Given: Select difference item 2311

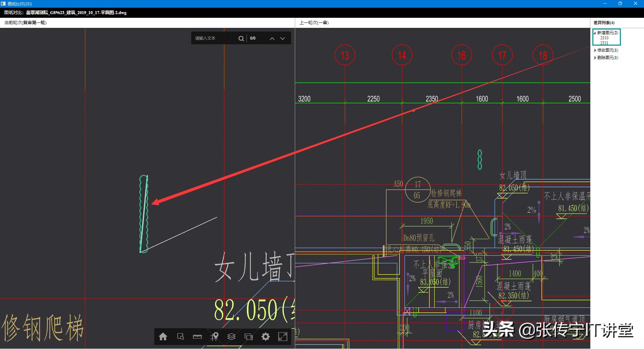Looking at the screenshot, I should coord(604,43).
